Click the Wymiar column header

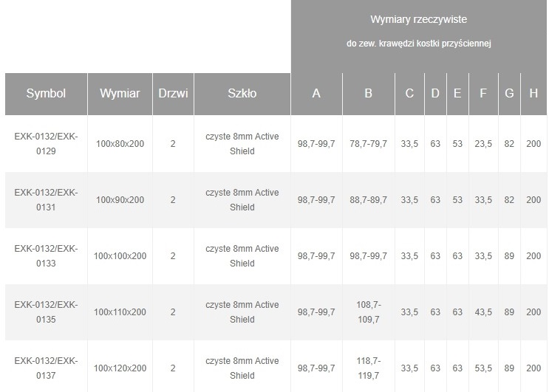[x=120, y=94]
